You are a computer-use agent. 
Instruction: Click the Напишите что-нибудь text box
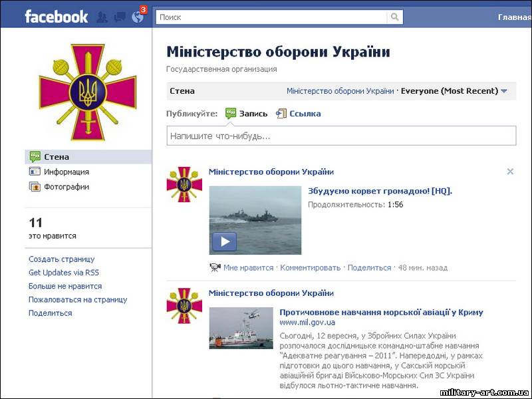tap(341, 136)
